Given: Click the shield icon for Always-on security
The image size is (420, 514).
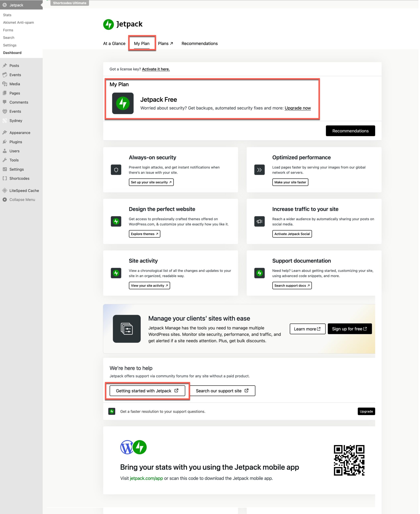Looking at the screenshot, I should [x=116, y=170].
